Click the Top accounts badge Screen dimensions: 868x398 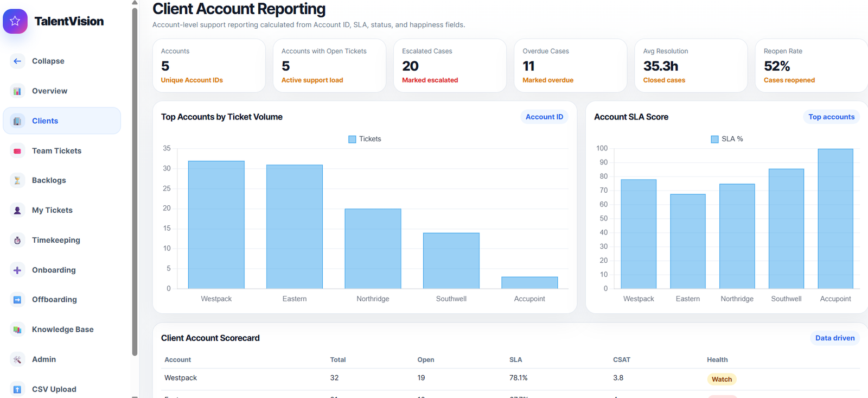click(x=831, y=117)
